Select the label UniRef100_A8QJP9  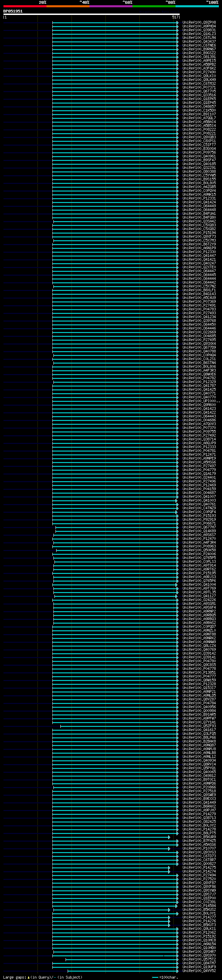point(199,443)
